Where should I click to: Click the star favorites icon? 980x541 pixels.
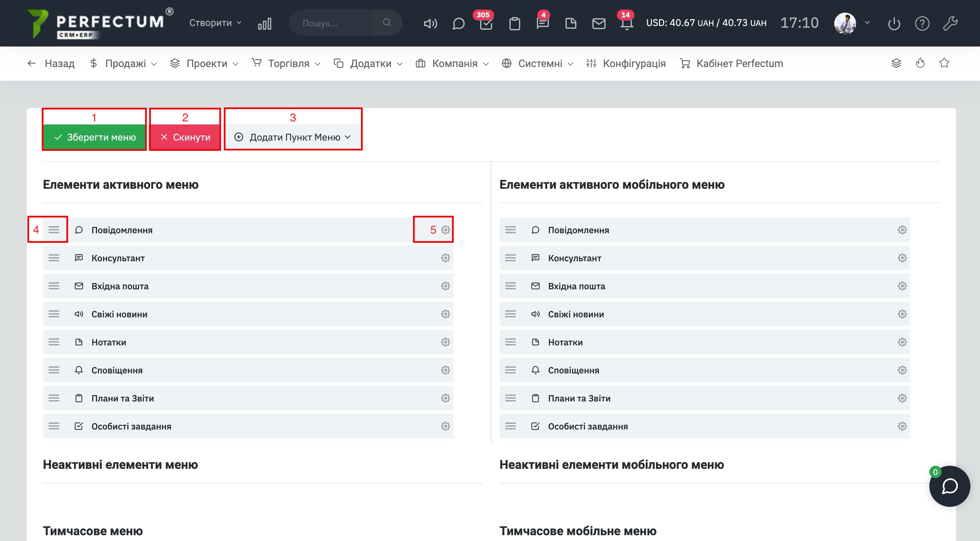944,63
